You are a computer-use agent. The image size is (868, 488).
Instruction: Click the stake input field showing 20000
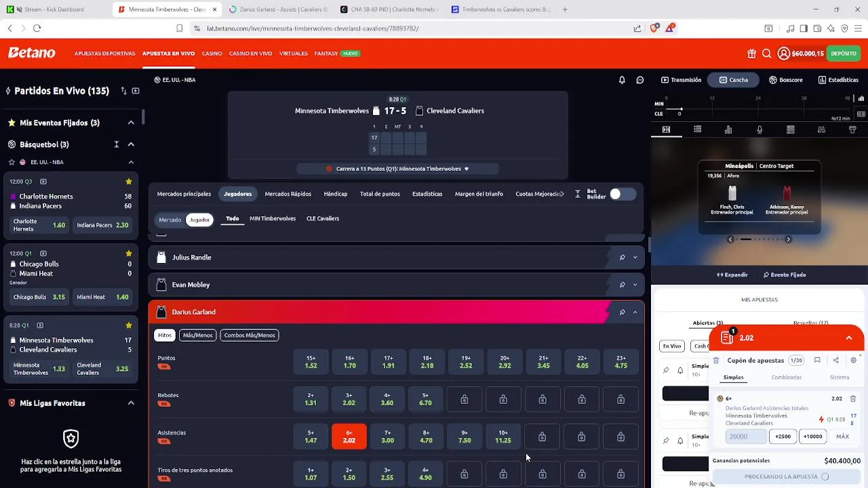click(x=747, y=436)
